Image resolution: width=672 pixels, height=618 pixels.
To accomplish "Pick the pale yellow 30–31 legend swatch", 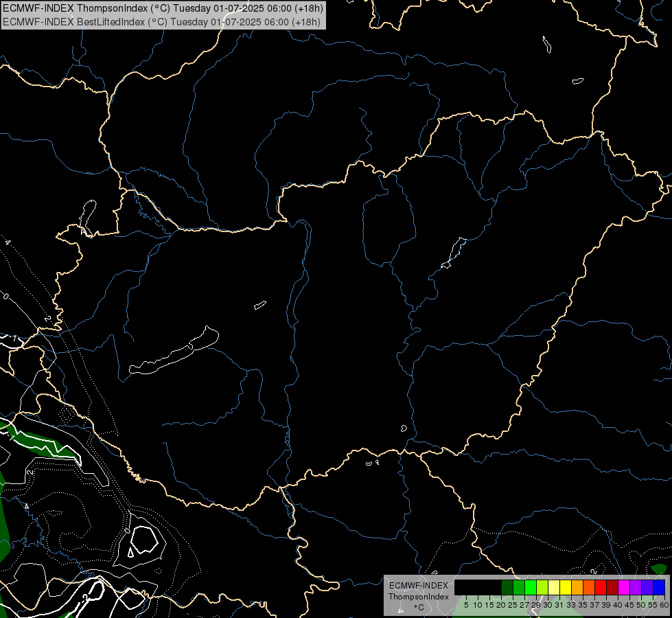I will (x=554, y=588).
